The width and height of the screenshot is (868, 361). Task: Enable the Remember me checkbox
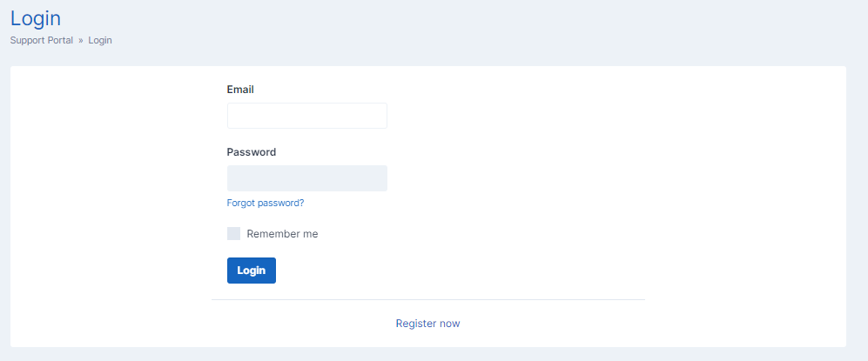[233, 233]
